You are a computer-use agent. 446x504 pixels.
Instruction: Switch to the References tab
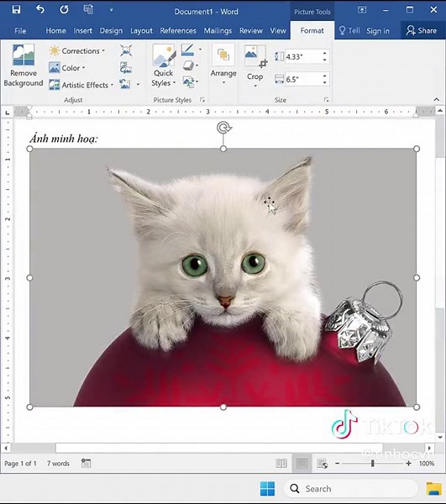178,31
